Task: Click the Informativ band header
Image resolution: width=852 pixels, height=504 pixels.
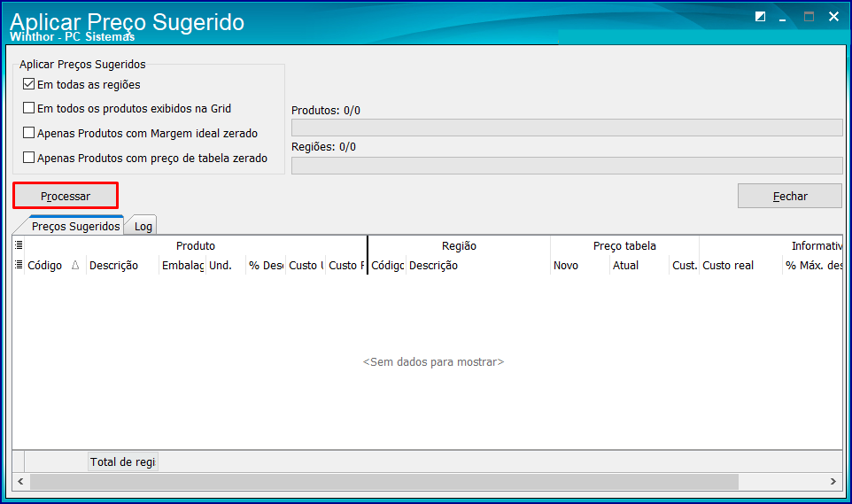Action: (x=771, y=245)
